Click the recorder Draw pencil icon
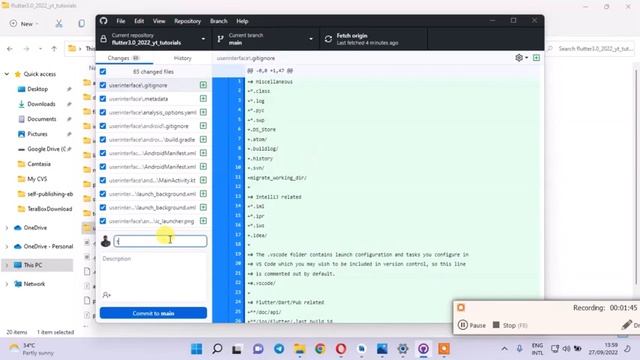Viewport: 640px width, 360px height. [627, 325]
